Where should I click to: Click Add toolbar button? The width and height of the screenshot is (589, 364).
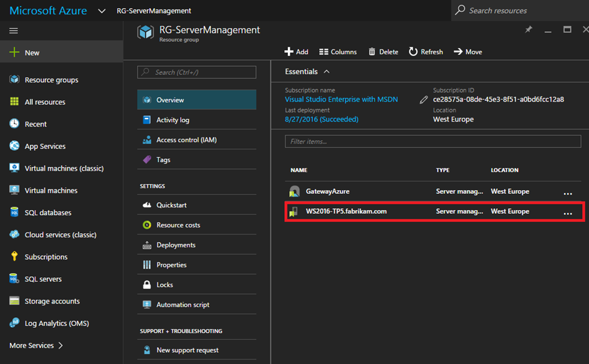(296, 52)
